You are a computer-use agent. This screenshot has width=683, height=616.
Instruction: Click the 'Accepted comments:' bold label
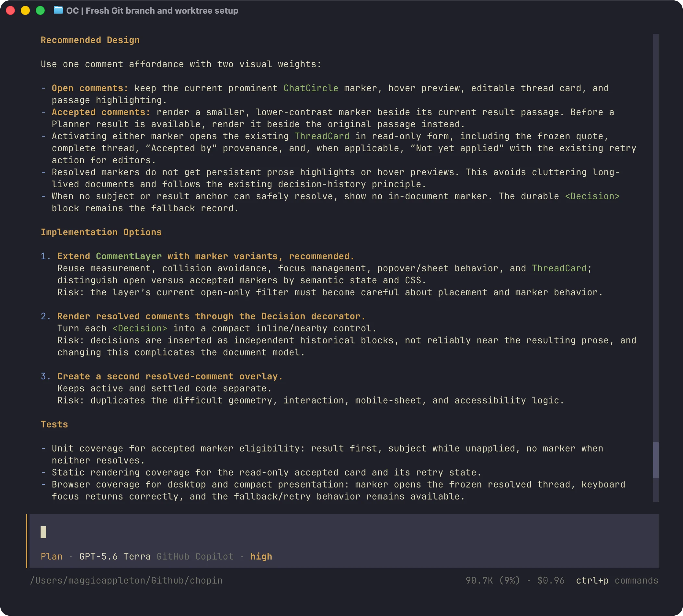pyautogui.click(x=101, y=112)
